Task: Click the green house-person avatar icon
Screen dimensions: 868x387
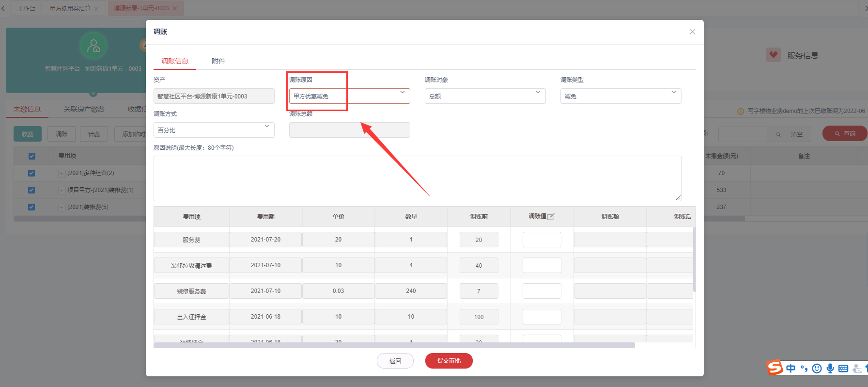Action: click(93, 46)
